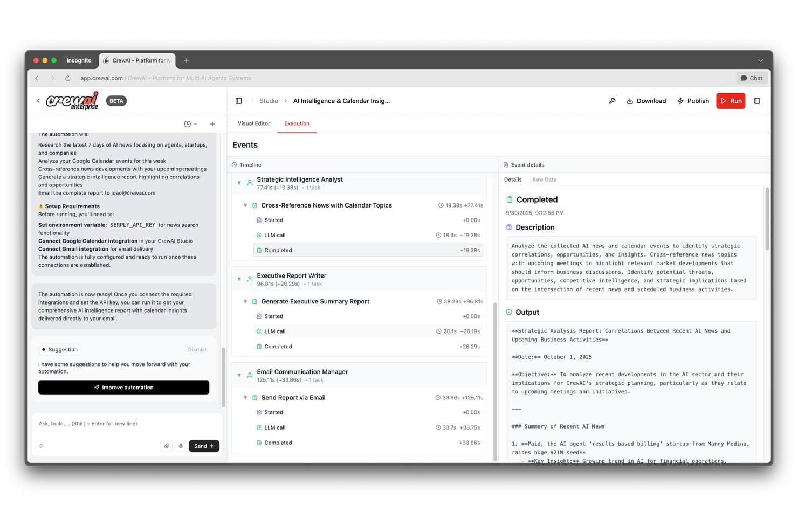Reload the page in the browser
Screen dimensions: 798x532
click(x=68, y=78)
